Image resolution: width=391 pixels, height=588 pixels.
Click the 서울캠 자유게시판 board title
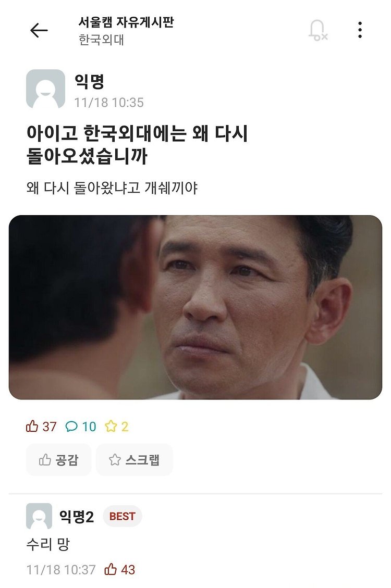pos(126,22)
